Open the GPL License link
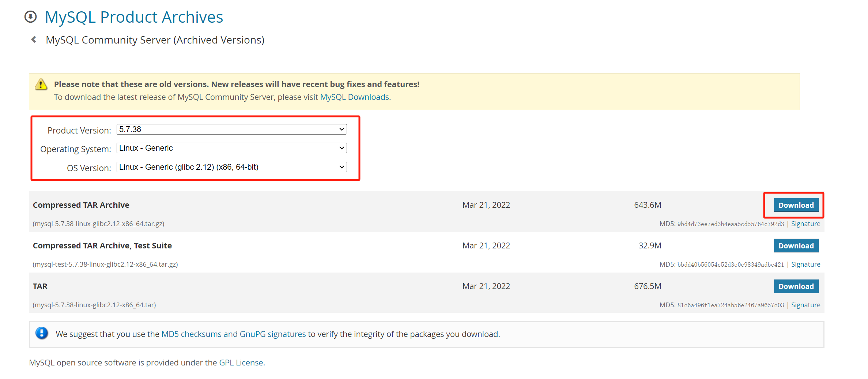Viewport: 868px width, 379px height. 241,363
